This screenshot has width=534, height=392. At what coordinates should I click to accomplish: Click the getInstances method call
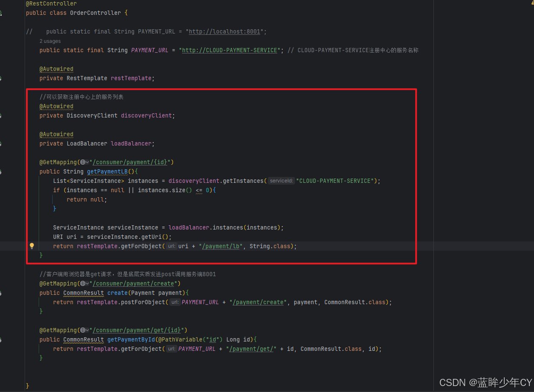243,181
